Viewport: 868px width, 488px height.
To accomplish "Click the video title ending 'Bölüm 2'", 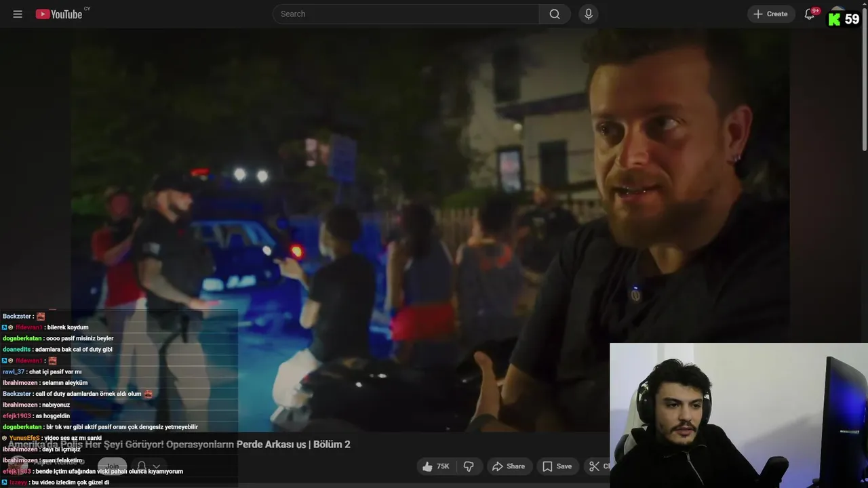I will point(179,445).
